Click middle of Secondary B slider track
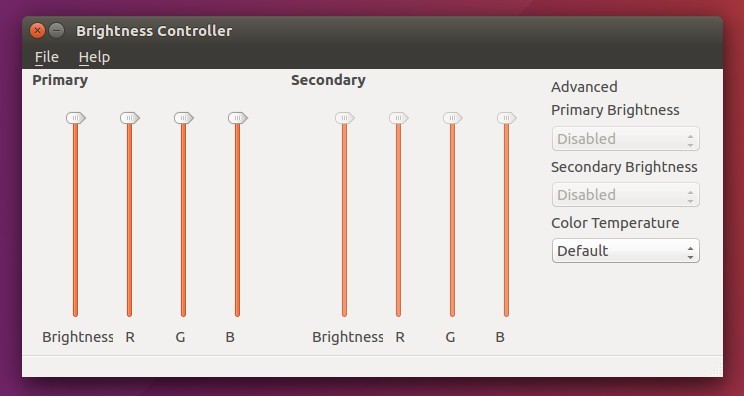The height and width of the screenshot is (396, 744). click(506, 220)
